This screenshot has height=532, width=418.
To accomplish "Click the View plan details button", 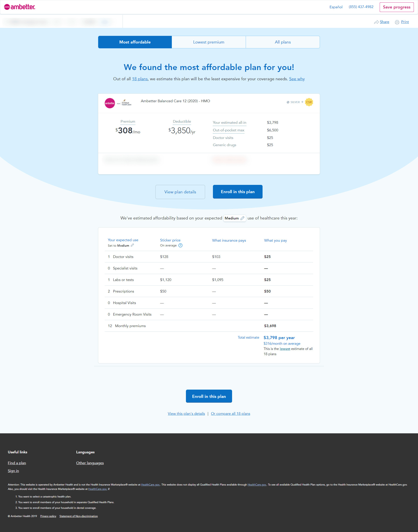I will pos(180,192).
